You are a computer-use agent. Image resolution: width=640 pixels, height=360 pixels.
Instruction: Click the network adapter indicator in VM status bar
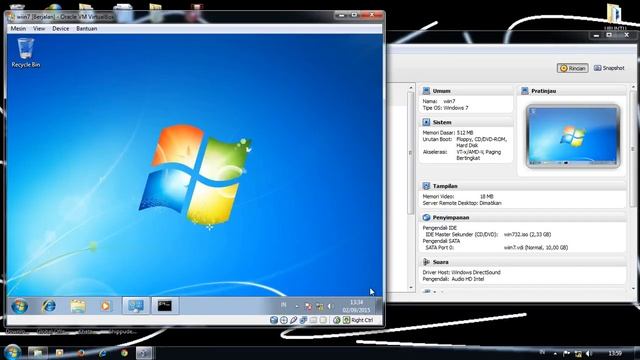click(303, 320)
